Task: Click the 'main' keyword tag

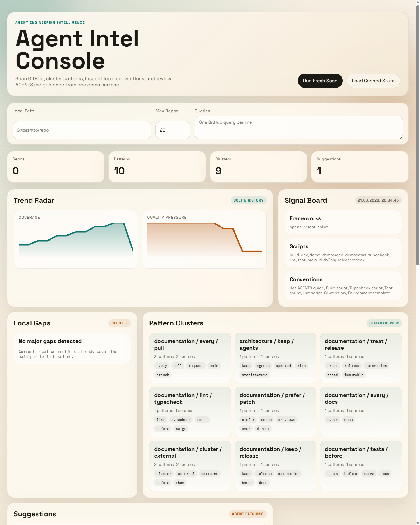Action: (x=214, y=366)
